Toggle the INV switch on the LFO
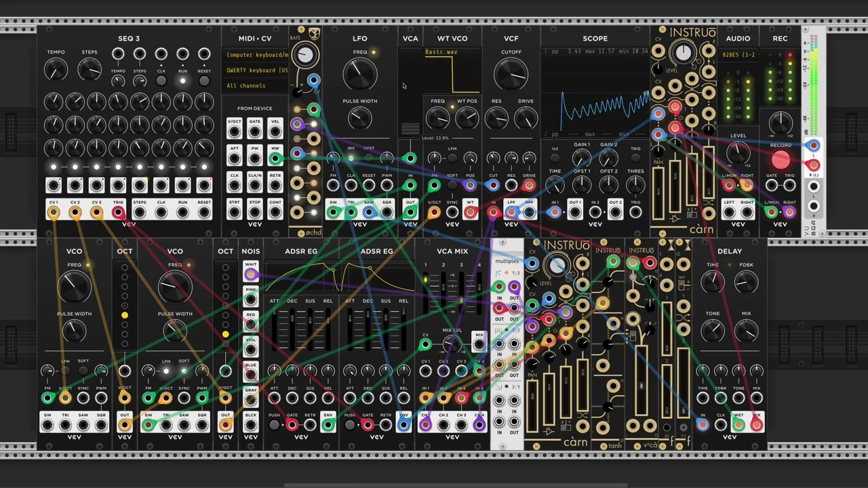 (x=351, y=158)
